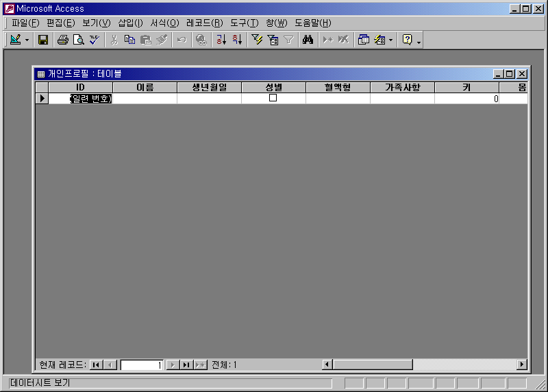Viewport: 548px width, 392px height.
Task: Click the Delete Record toolbar icon
Action: click(344, 40)
